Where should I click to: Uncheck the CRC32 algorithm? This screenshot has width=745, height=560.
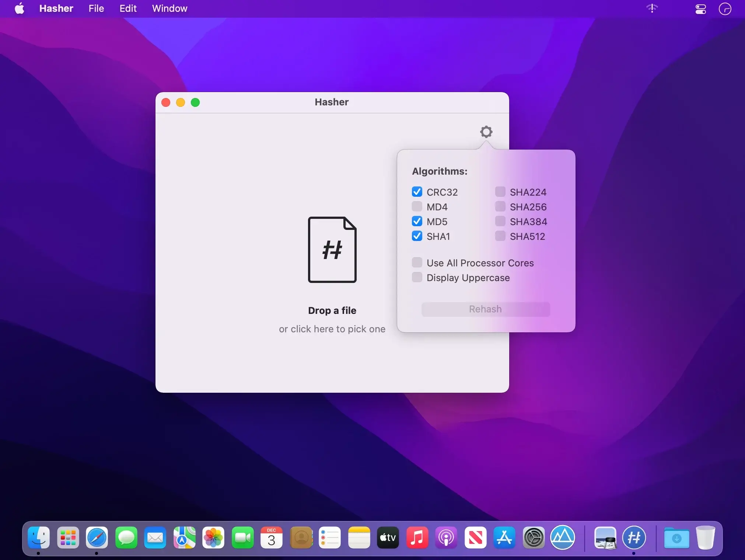417,192
